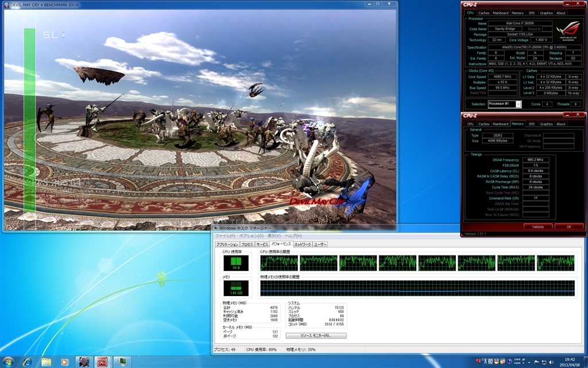Switch to Caches tab in upper CPU-Z
Viewport: 588px width, 368px height.
[483, 13]
